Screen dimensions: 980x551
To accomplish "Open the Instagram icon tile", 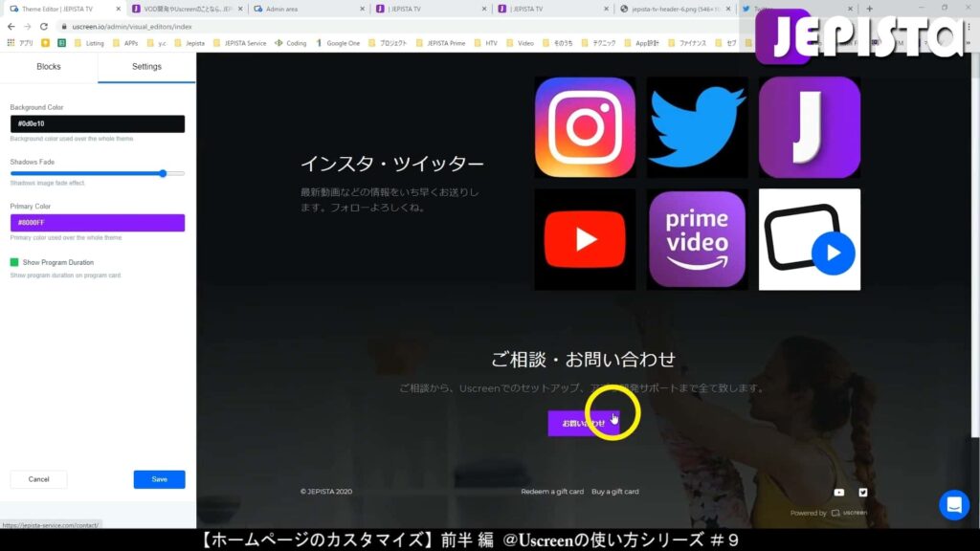I will pyautogui.click(x=585, y=127).
